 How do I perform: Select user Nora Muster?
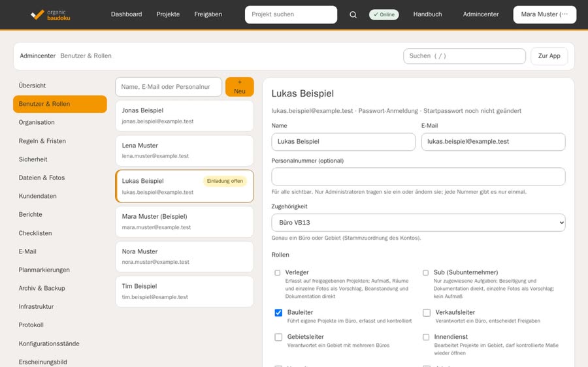184,257
